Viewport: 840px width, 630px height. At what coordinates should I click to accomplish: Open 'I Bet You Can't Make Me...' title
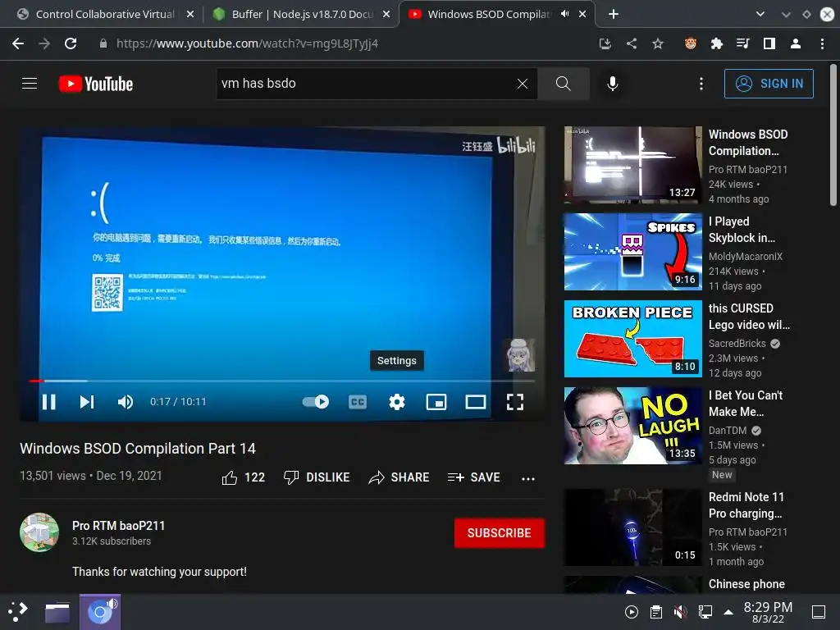[x=745, y=404]
